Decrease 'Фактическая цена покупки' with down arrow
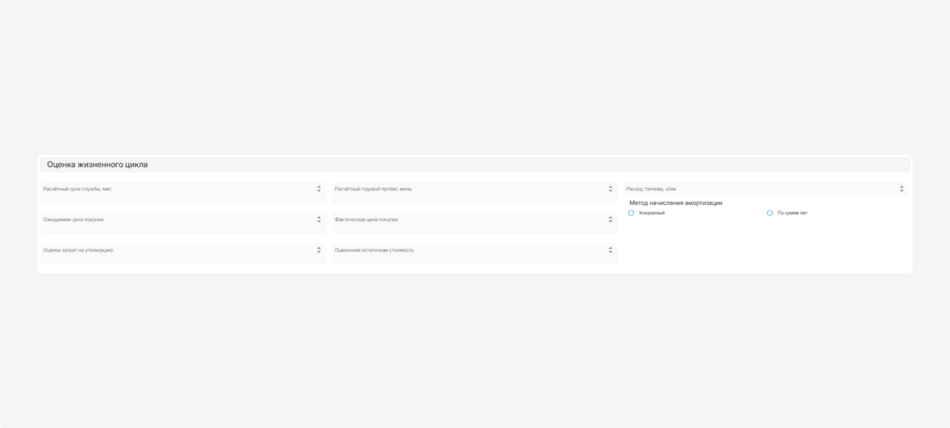 pos(610,222)
